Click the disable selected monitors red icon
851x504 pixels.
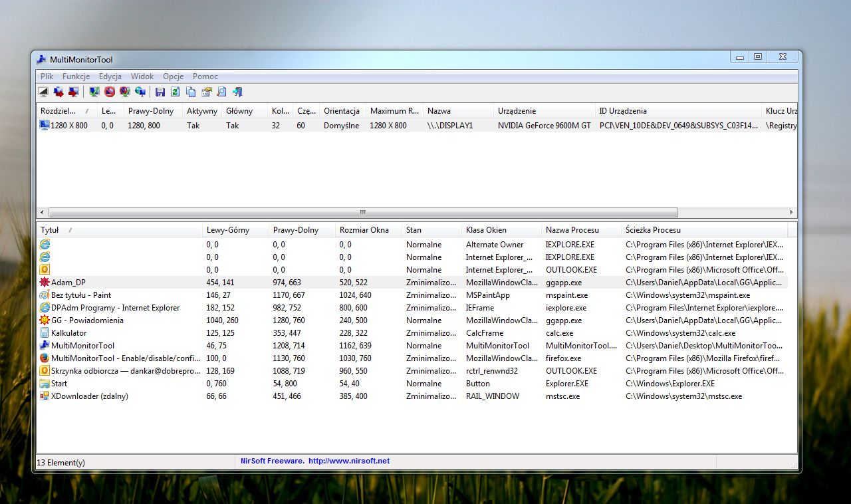coord(110,92)
